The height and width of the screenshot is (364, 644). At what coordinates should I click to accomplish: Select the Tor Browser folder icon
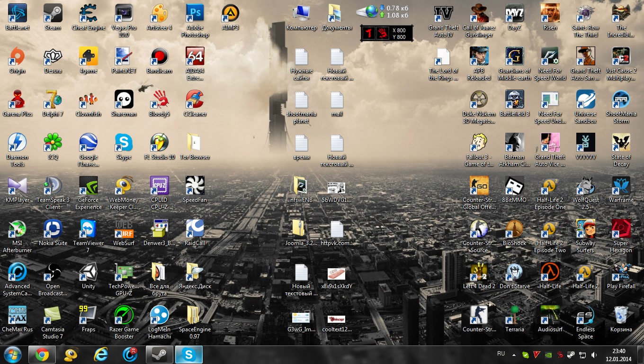pyautogui.click(x=195, y=147)
